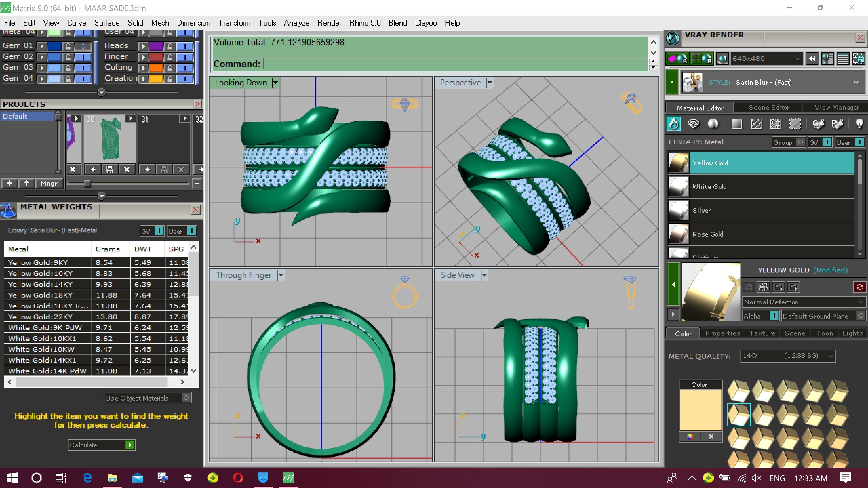Toggle Gem 01 layer visibility switch
The width and height of the screenshot is (868, 488).
coord(83,46)
